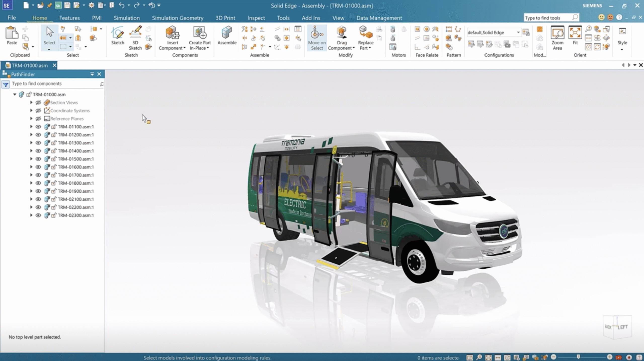Viewport: 644px width, 361px height.
Task: Activate Move on Select tool
Action: point(316,33)
